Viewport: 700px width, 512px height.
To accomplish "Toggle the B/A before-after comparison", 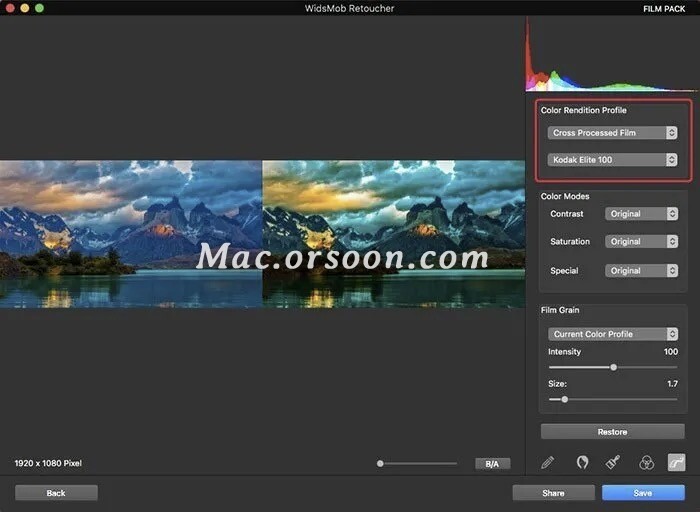I will coord(492,464).
